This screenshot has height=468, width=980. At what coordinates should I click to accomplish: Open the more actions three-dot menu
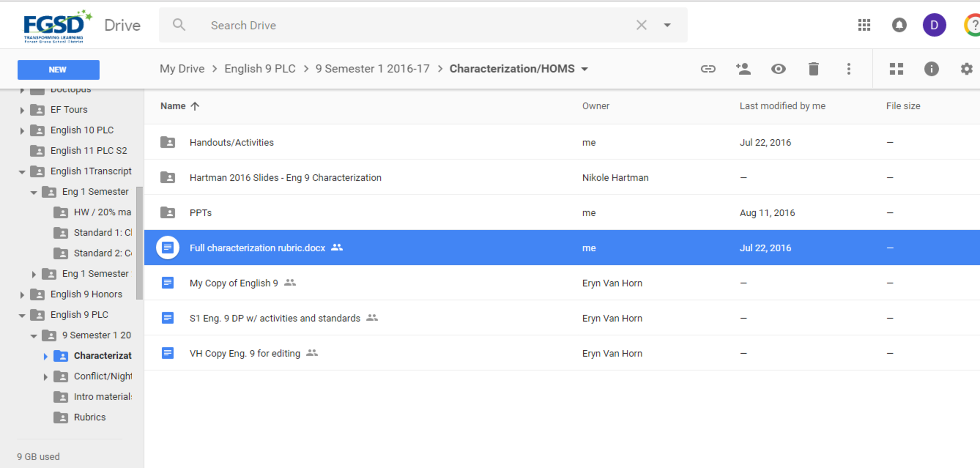848,69
